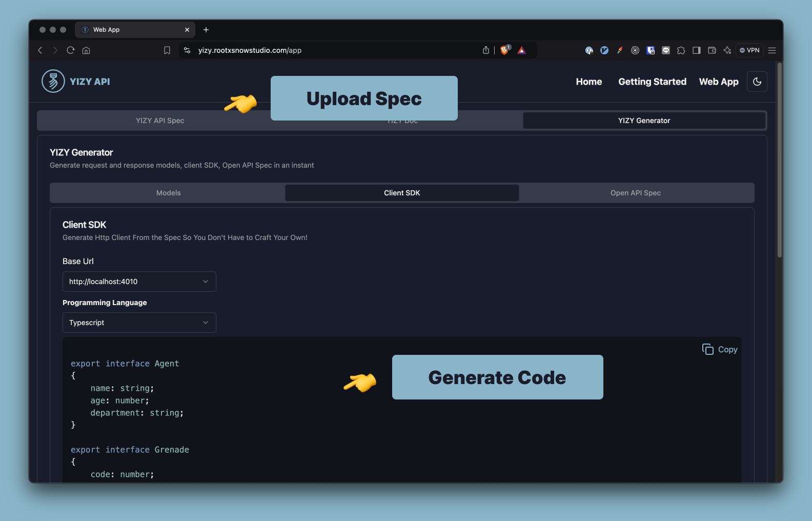Switch to the Models tab
The height and width of the screenshot is (521, 812).
168,193
